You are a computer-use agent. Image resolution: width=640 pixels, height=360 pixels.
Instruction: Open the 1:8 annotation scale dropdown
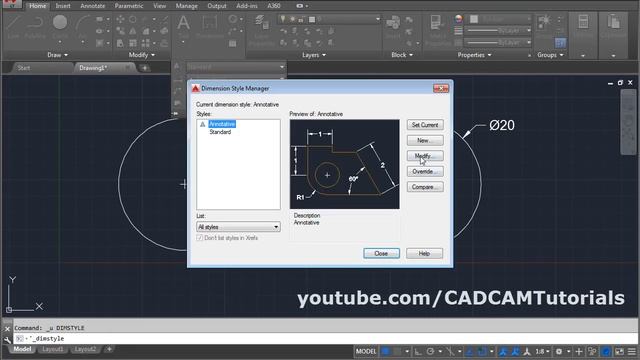point(542,351)
